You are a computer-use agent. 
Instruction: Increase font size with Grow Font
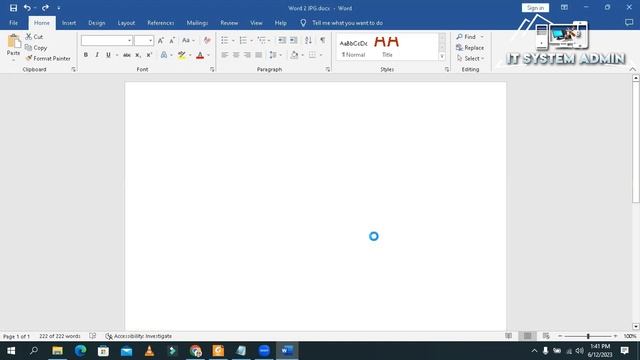(161, 40)
